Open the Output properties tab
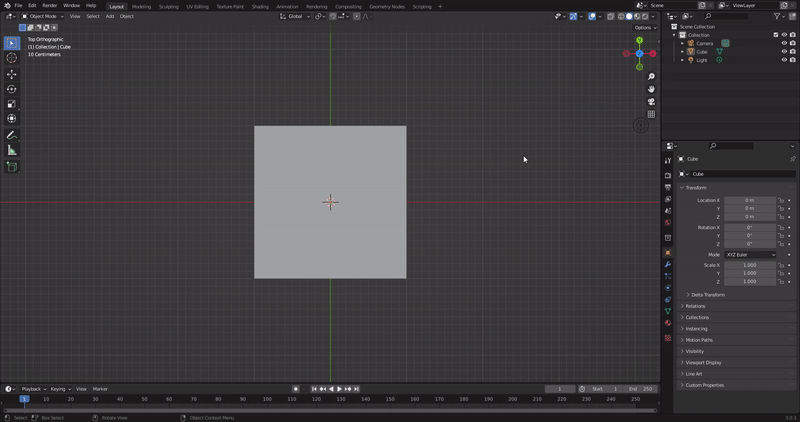 (x=668, y=187)
